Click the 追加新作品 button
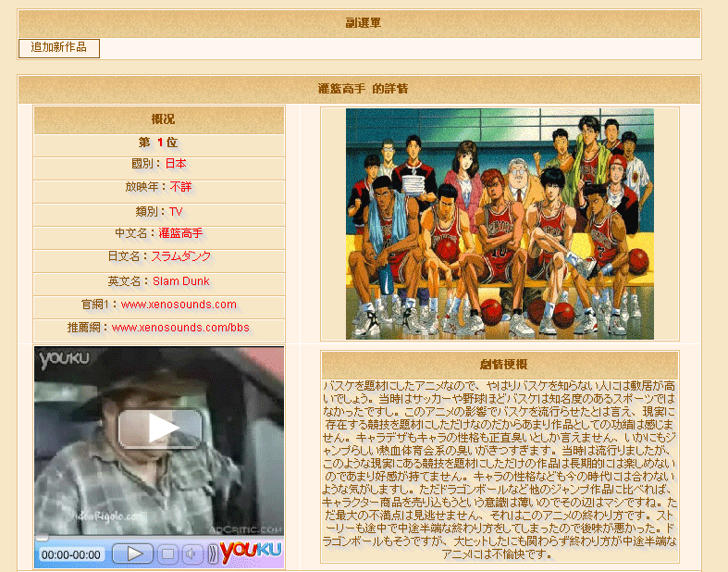 [59, 48]
